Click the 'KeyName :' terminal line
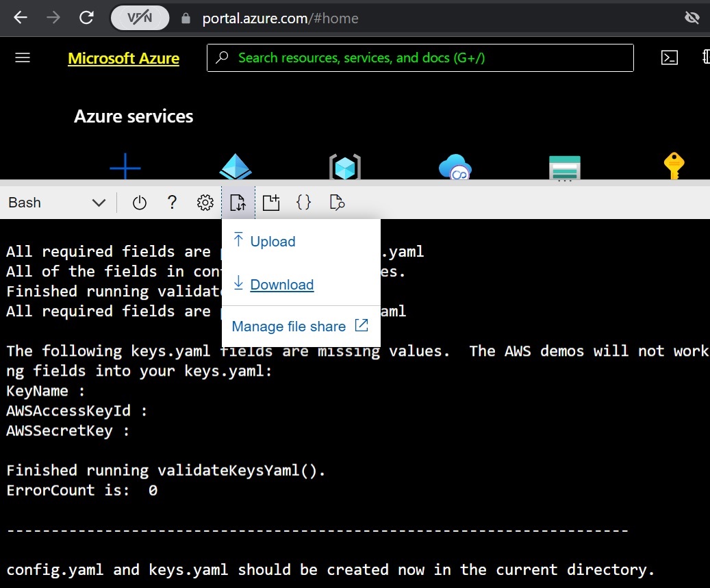This screenshot has height=588, width=710. point(46,391)
